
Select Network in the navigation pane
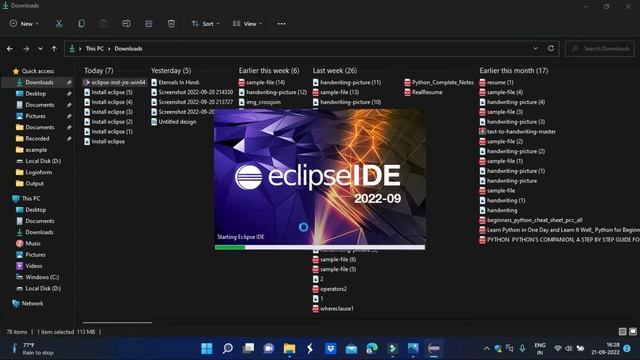[32, 303]
